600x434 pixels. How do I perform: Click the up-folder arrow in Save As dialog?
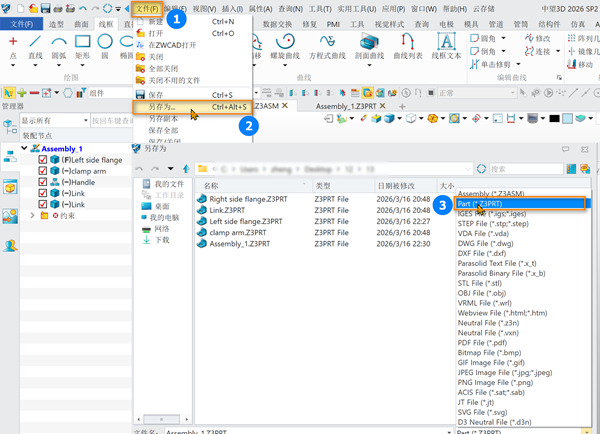[x=186, y=169]
